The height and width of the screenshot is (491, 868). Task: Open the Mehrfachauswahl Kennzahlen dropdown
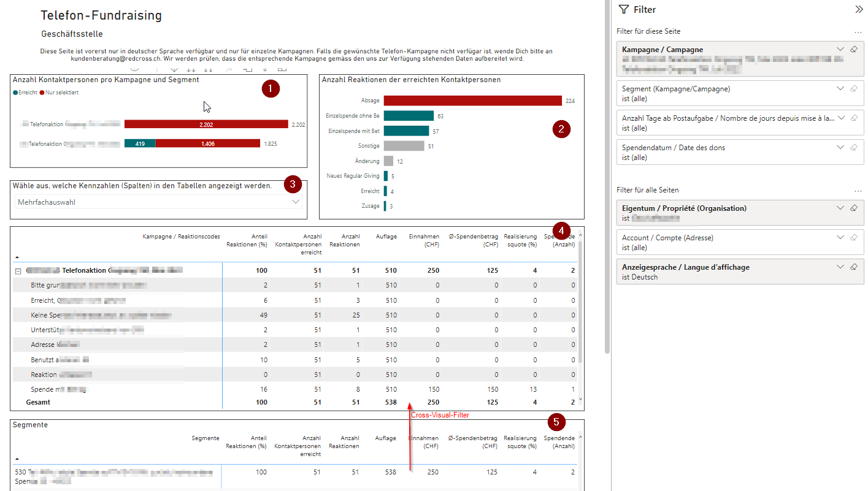(x=158, y=202)
